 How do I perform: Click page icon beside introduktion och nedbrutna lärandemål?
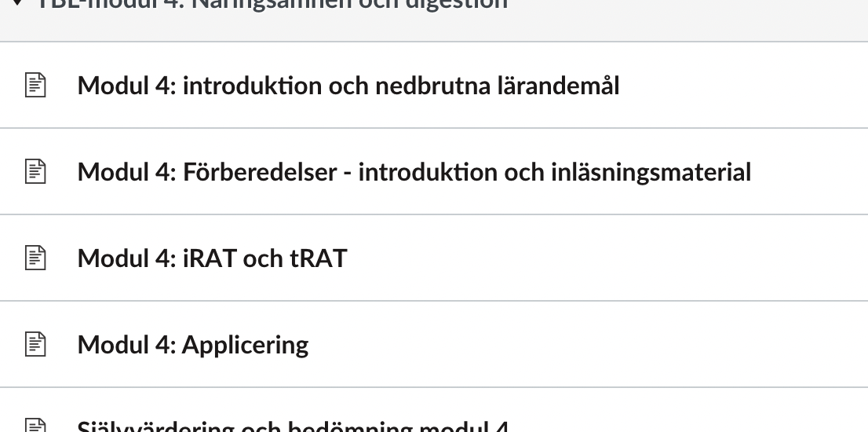click(x=35, y=86)
